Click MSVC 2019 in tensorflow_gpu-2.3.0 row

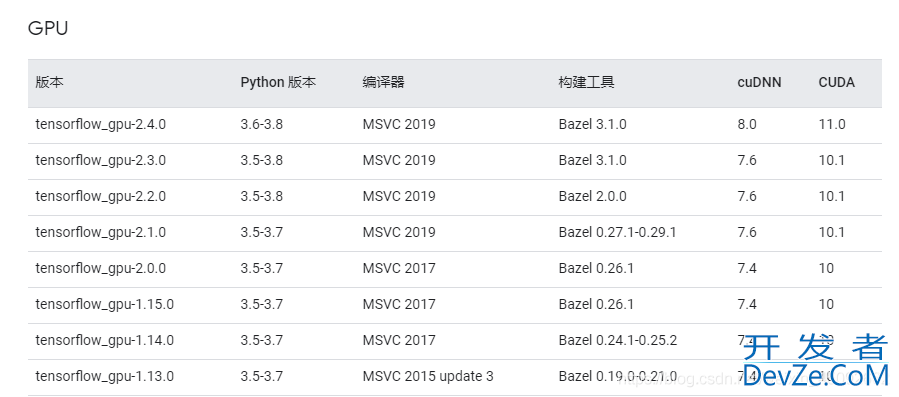coord(399,161)
